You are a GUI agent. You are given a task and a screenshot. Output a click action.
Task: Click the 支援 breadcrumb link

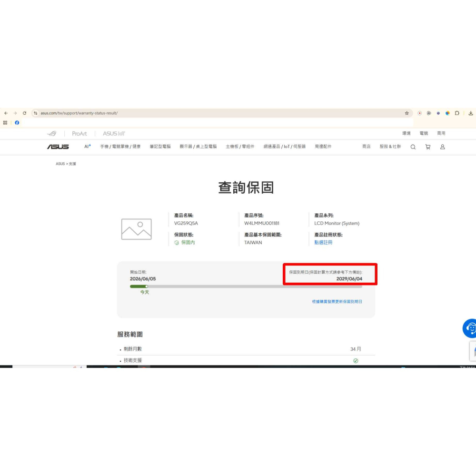pos(72,164)
